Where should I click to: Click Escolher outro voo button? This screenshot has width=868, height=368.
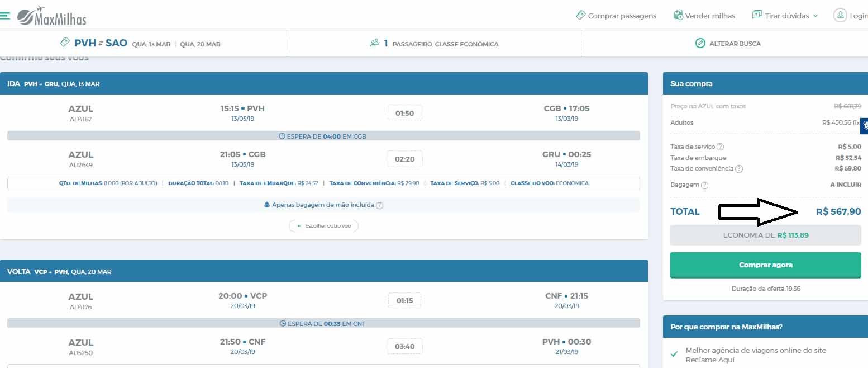click(323, 226)
